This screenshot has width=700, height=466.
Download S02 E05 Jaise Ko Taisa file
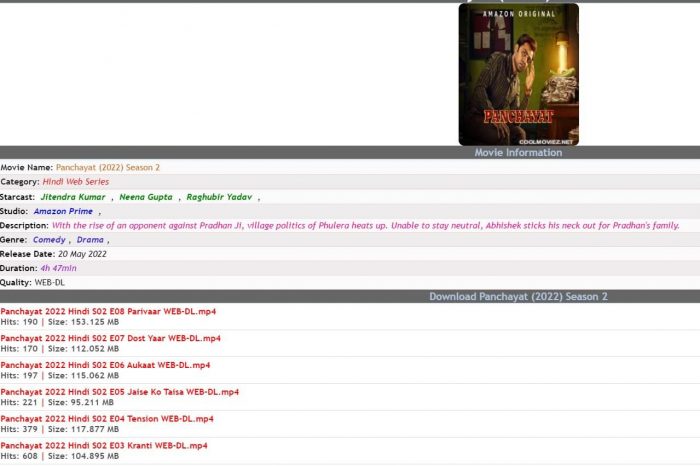tap(120, 392)
